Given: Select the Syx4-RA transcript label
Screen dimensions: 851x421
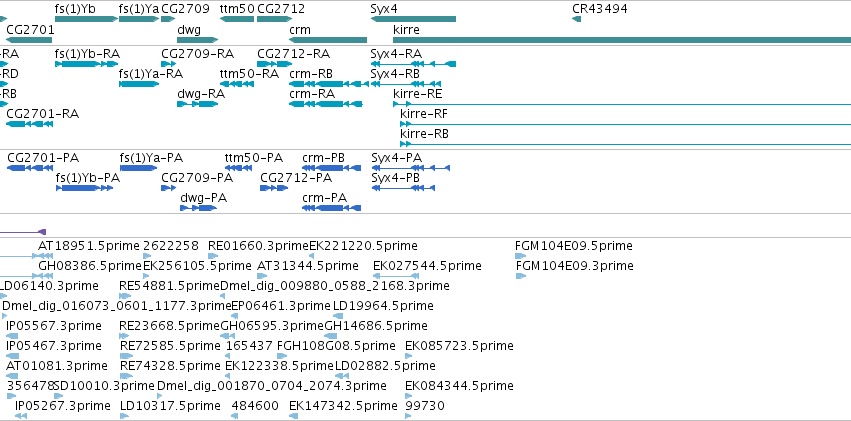Looking at the screenshot, I should 396,54.
